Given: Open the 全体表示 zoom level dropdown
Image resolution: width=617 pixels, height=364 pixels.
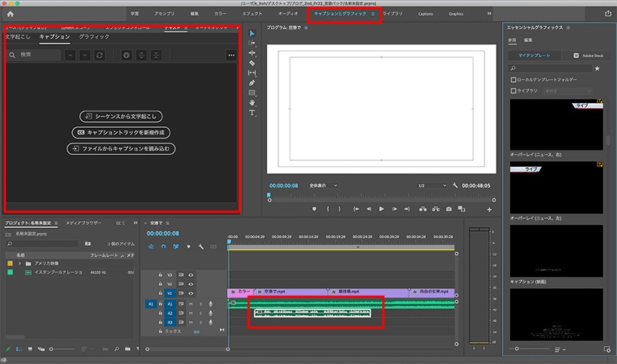Looking at the screenshot, I should (x=324, y=186).
